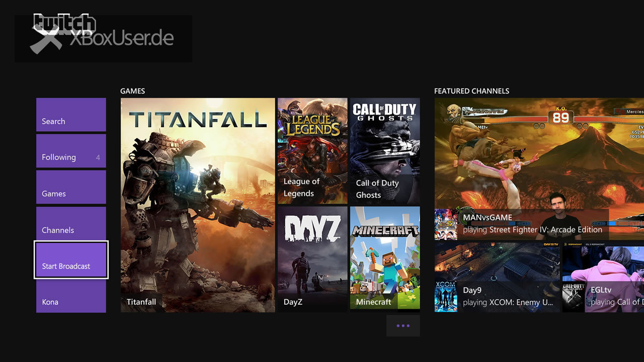The height and width of the screenshot is (362, 644).
Task: Click the Street Fighter IV game icon
Action: 446,224
